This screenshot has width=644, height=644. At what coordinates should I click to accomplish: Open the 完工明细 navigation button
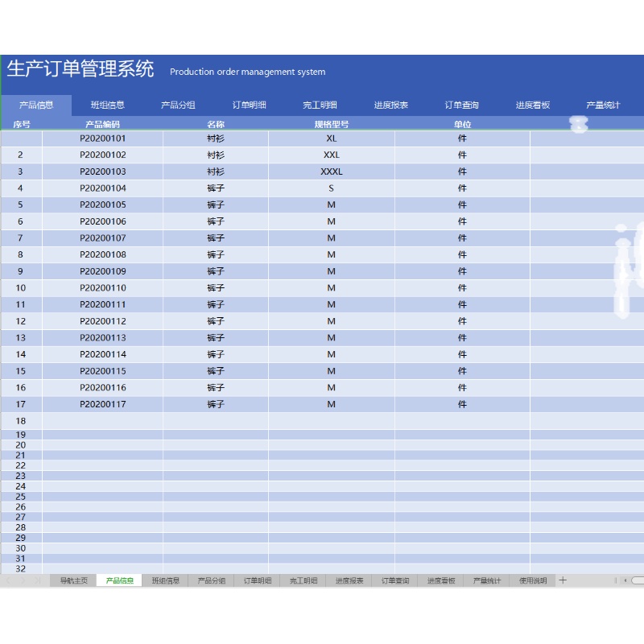coord(320,104)
